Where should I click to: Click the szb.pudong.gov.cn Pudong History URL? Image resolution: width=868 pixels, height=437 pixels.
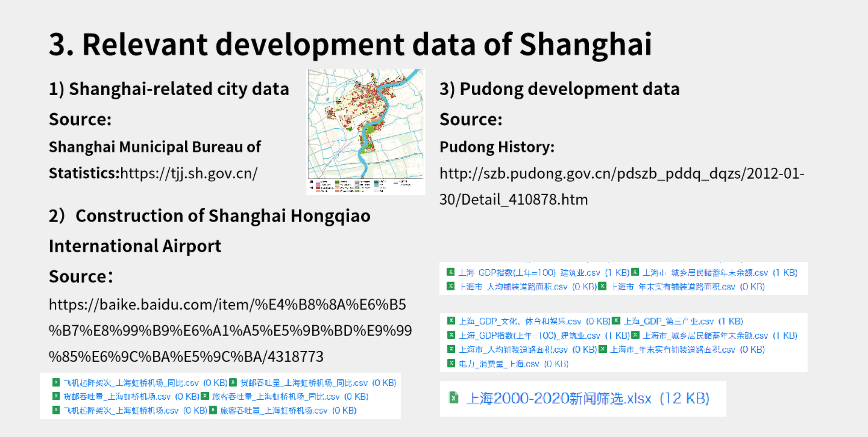(622, 187)
